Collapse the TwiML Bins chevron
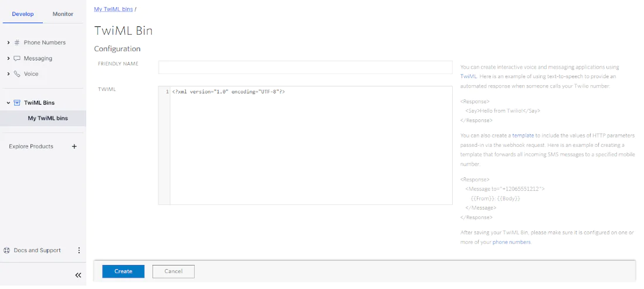 click(x=8, y=103)
